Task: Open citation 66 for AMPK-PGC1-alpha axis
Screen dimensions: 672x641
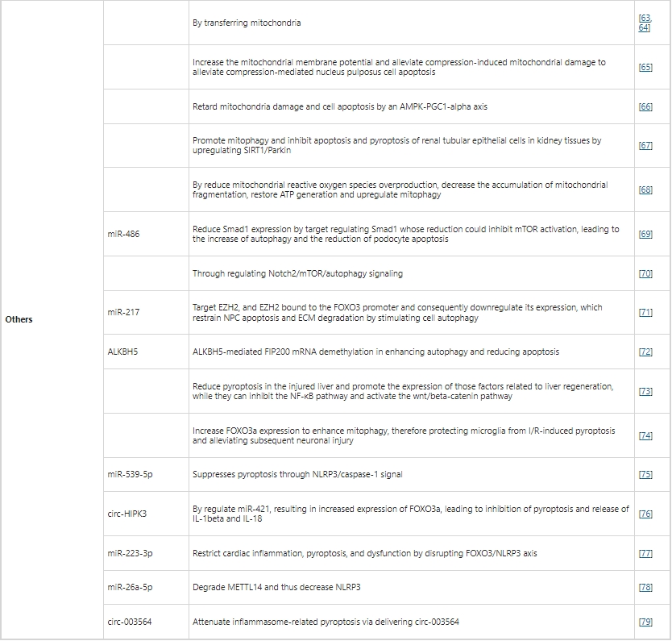Action: click(645, 106)
